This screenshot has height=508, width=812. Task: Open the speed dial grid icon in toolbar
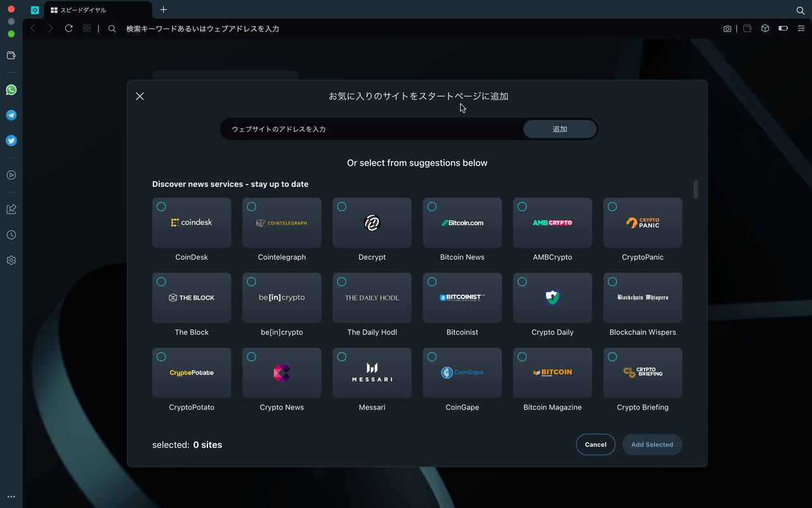click(87, 29)
